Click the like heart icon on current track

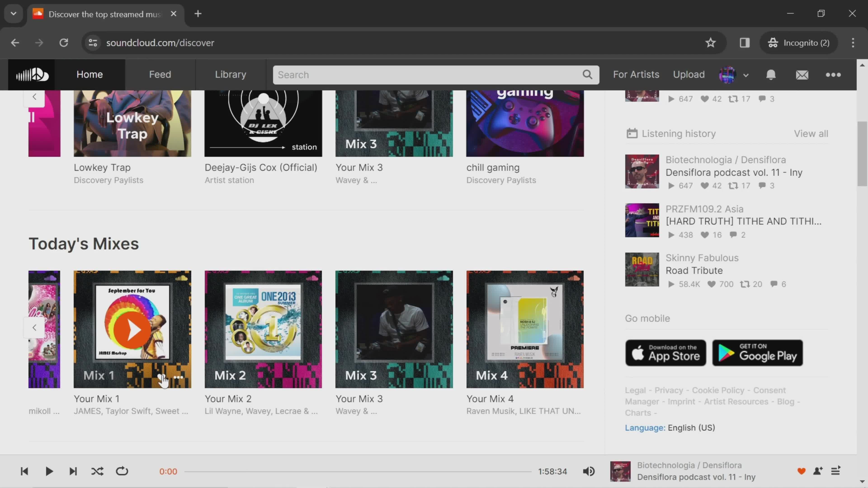(802, 471)
